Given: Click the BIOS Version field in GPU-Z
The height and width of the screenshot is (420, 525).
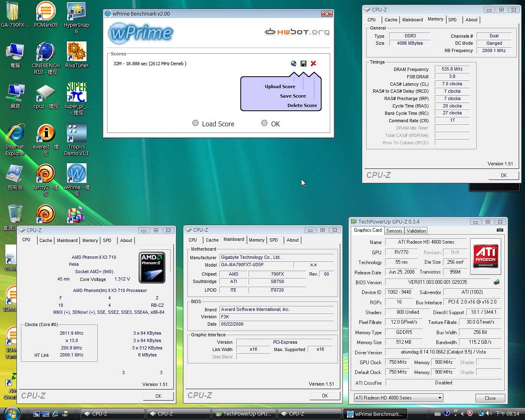Looking at the screenshot, I should click(x=437, y=282).
